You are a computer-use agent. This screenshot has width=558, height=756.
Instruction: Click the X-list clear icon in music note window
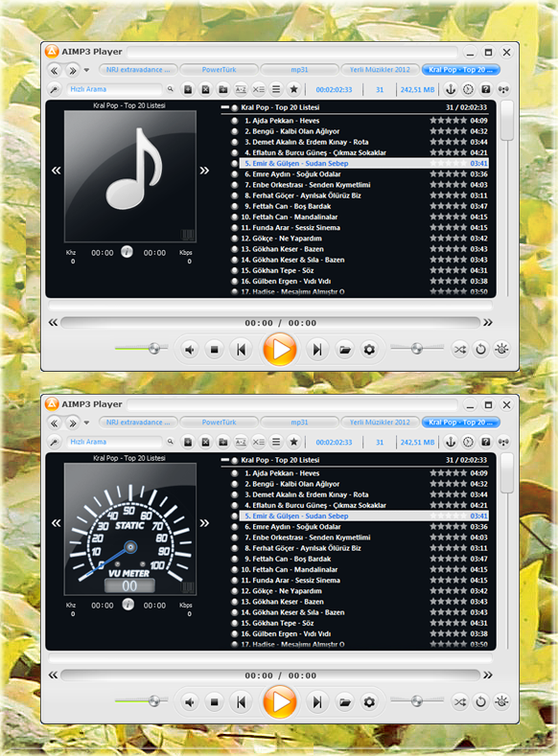click(259, 89)
